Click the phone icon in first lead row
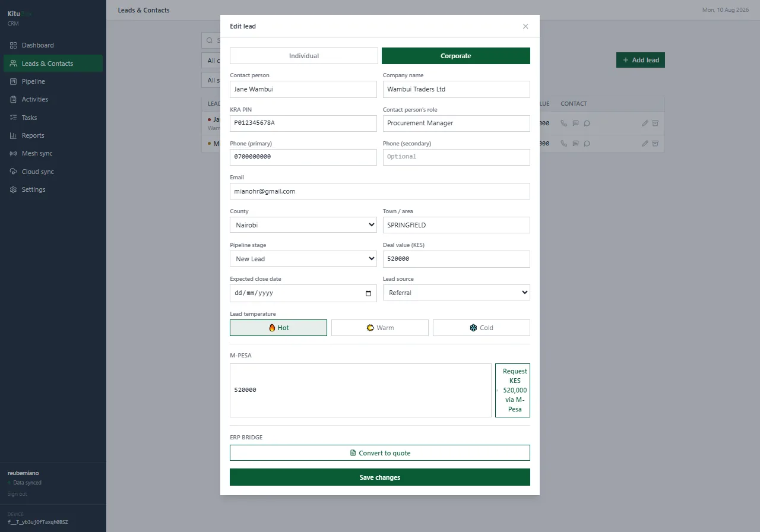Viewport: 760px width, 532px height. [x=564, y=123]
